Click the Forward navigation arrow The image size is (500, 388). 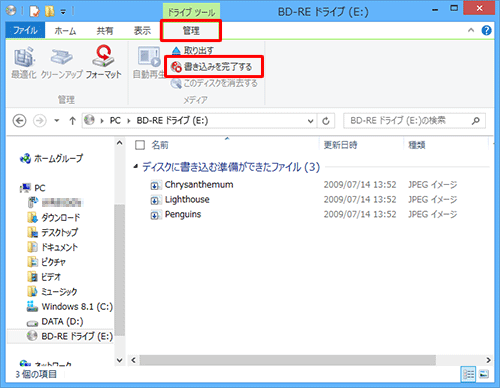pyautogui.click(x=39, y=121)
